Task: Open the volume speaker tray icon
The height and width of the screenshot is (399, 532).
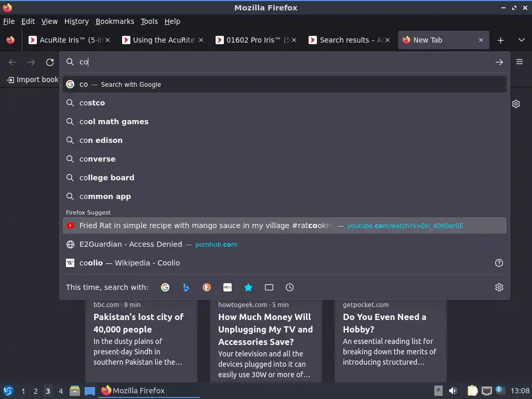Action: pyautogui.click(x=453, y=391)
